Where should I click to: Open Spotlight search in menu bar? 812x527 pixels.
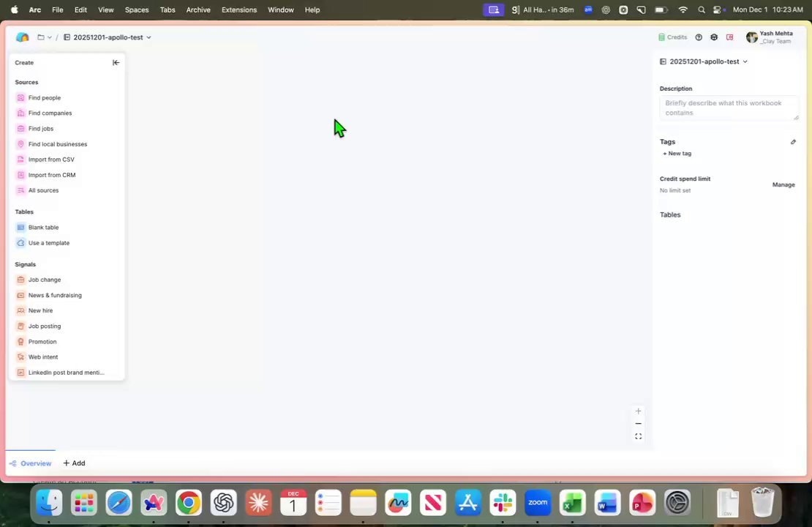pyautogui.click(x=702, y=10)
